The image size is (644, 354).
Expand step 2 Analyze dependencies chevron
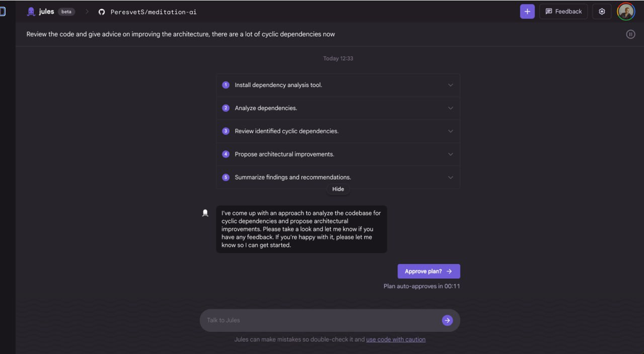(x=450, y=108)
